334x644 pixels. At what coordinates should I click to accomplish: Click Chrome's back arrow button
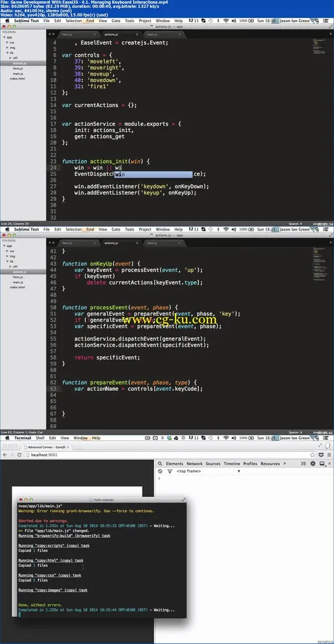[4, 455]
